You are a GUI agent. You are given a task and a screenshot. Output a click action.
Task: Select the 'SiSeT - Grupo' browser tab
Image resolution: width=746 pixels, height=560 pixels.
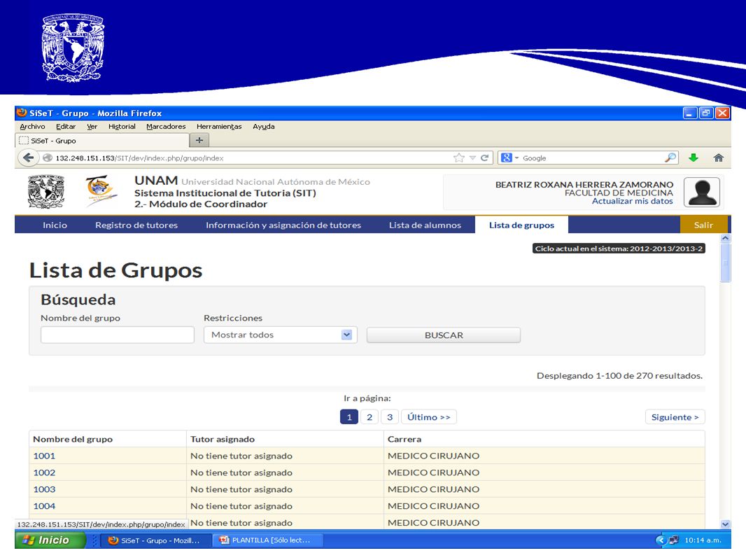[x=101, y=141]
